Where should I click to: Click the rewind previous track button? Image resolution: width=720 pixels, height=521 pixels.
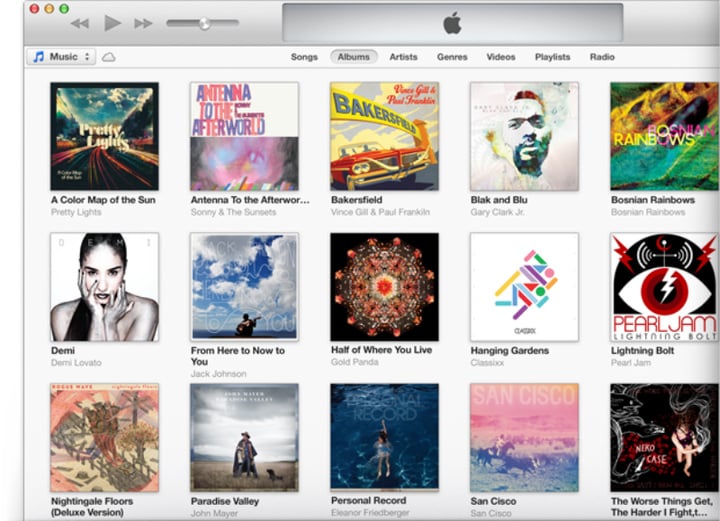pos(80,23)
